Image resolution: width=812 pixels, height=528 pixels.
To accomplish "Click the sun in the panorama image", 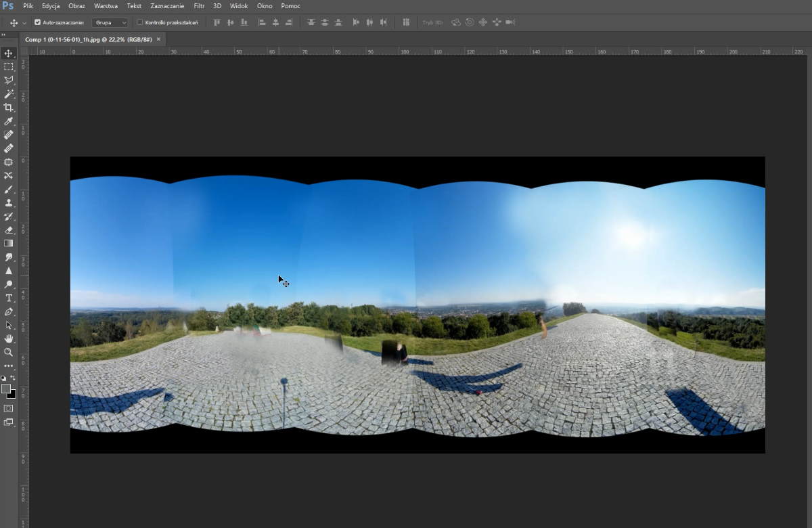I will click(x=631, y=234).
